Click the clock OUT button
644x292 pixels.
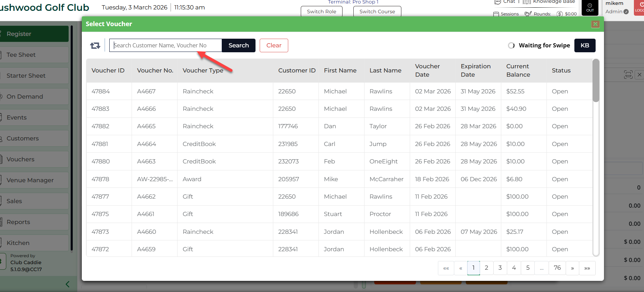click(590, 7)
